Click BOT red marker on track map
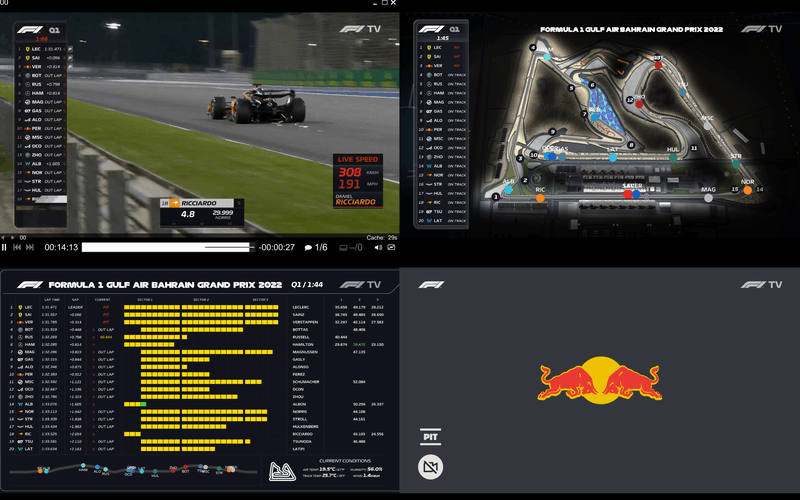The image size is (800, 500). pos(658,65)
